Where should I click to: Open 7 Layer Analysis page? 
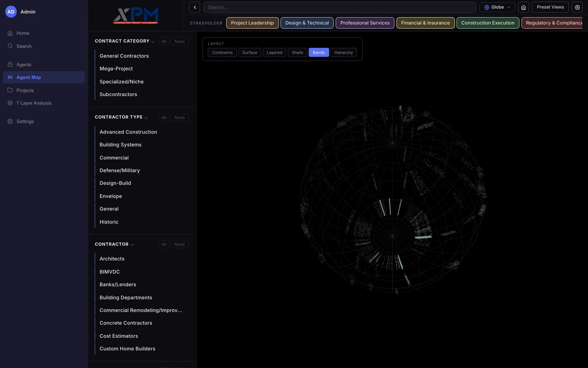coord(44,103)
